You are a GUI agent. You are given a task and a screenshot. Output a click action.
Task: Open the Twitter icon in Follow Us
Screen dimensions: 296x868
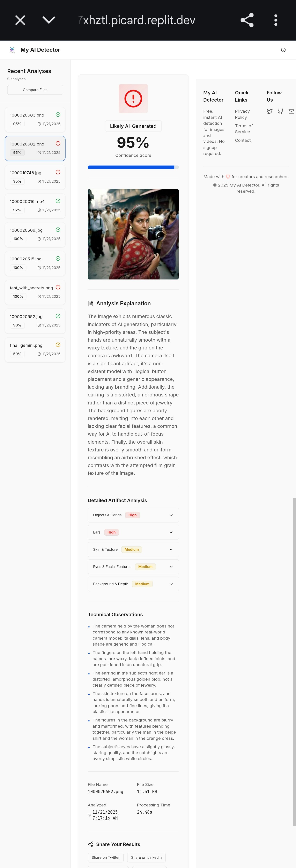coord(270,111)
